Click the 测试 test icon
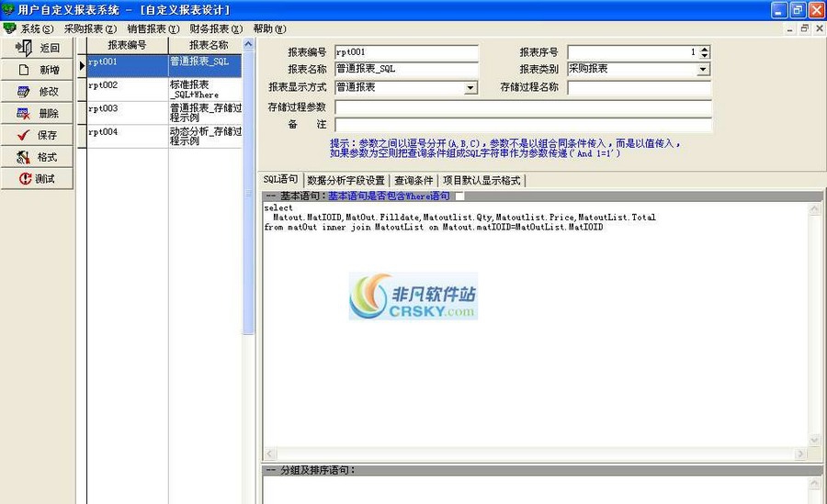The image size is (827, 504). (26, 179)
